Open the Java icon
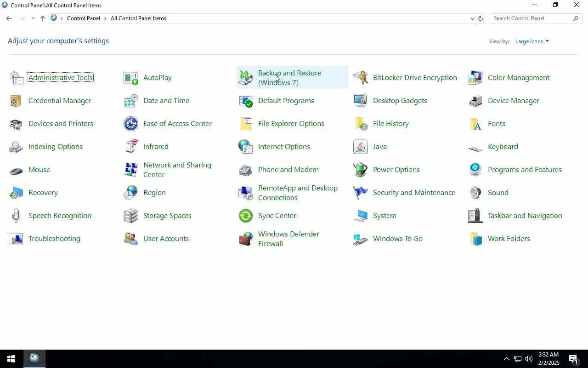 [361, 147]
